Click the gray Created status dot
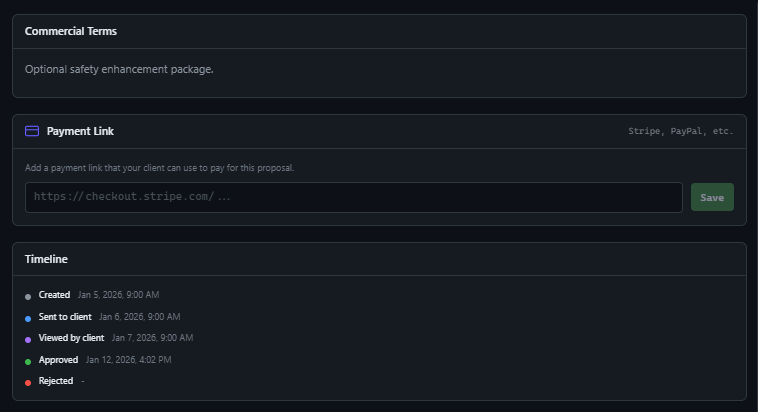 tap(28, 296)
